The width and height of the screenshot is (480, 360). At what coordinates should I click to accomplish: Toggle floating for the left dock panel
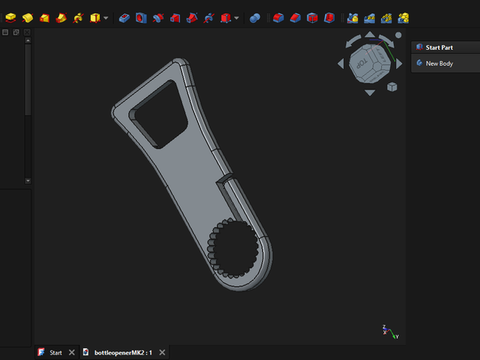pyautogui.click(x=16, y=32)
